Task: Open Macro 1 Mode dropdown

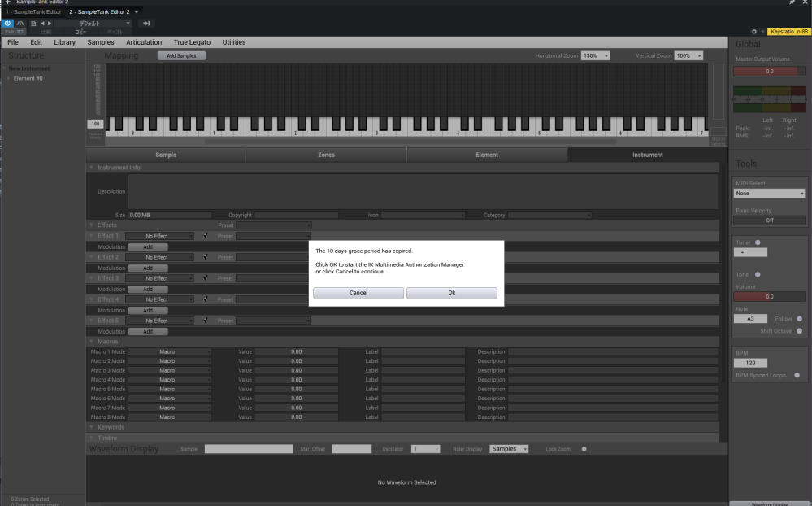Action: point(170,351)
